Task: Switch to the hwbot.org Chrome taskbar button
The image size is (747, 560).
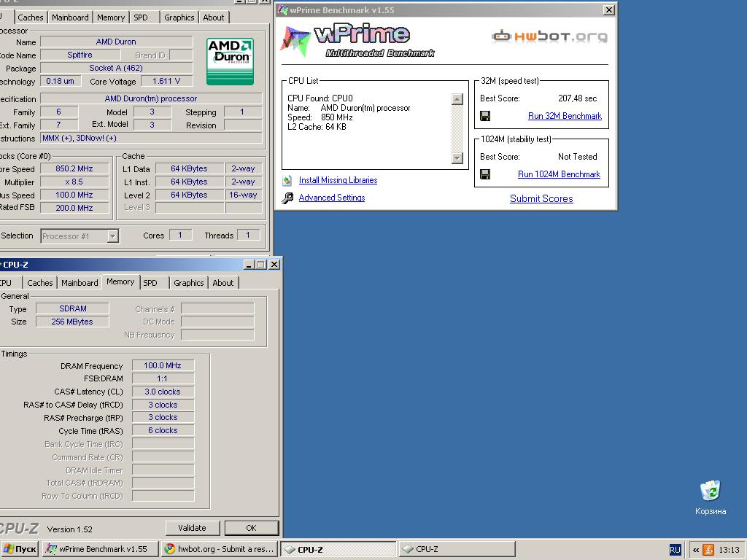Action: click(x=219, y=549)
